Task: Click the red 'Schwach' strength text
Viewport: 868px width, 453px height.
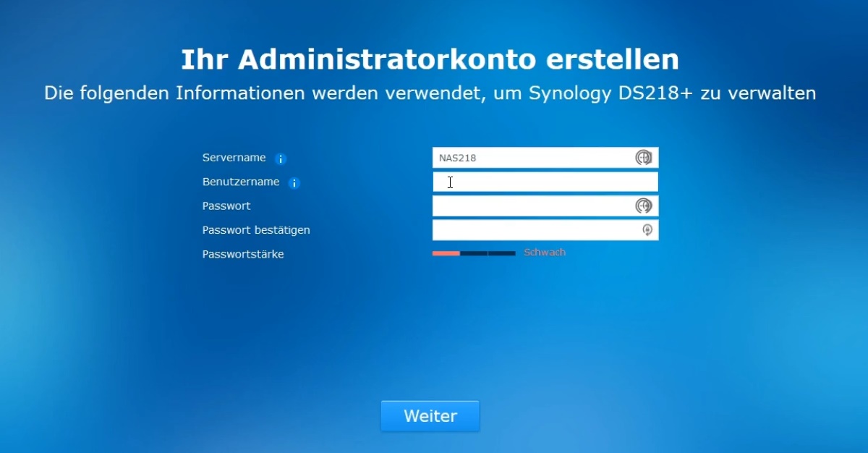Action: click(545, 253)
